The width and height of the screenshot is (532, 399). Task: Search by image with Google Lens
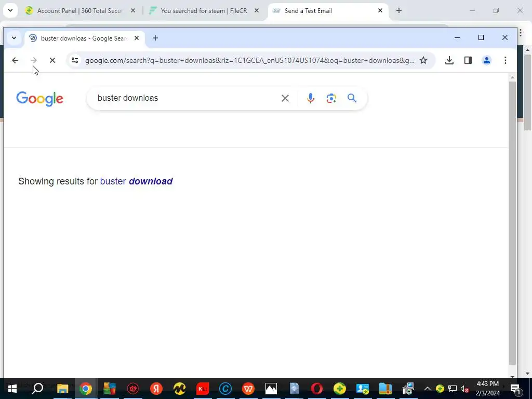331,98
